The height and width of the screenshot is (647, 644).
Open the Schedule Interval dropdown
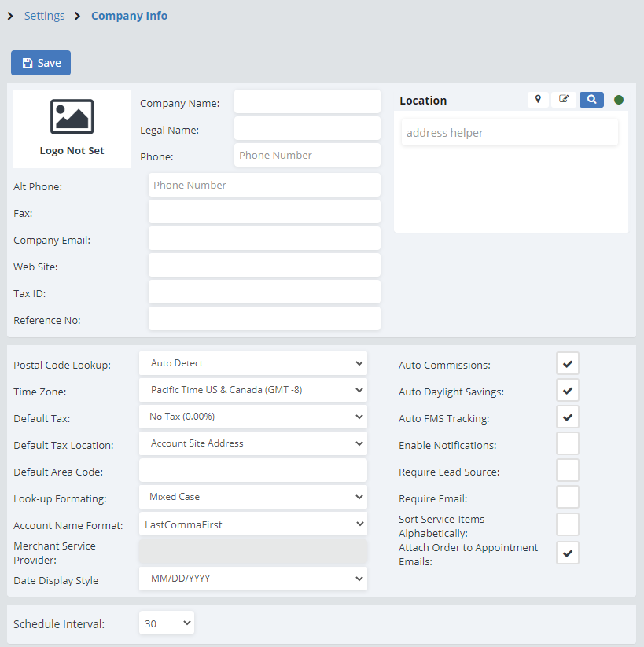(x=167, y=623)
